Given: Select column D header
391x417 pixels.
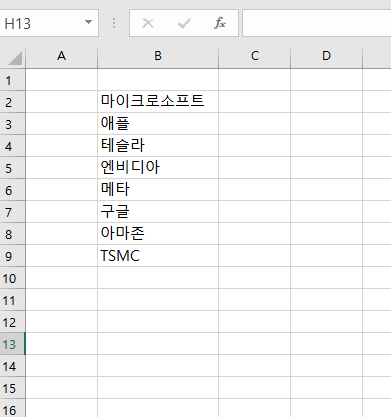Looking at the screenshot, I should coord(326,56).
